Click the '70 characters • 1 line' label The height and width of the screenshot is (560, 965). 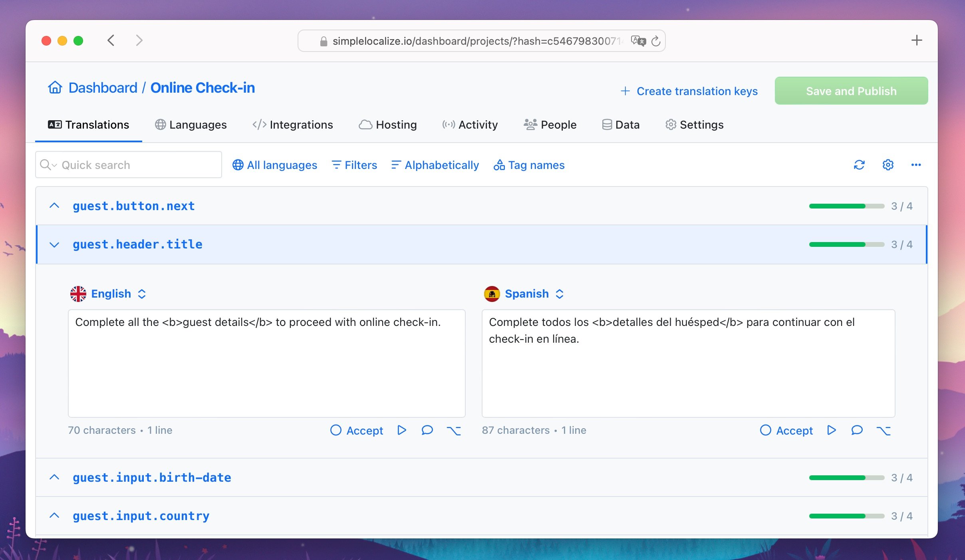tap(120, 430)
